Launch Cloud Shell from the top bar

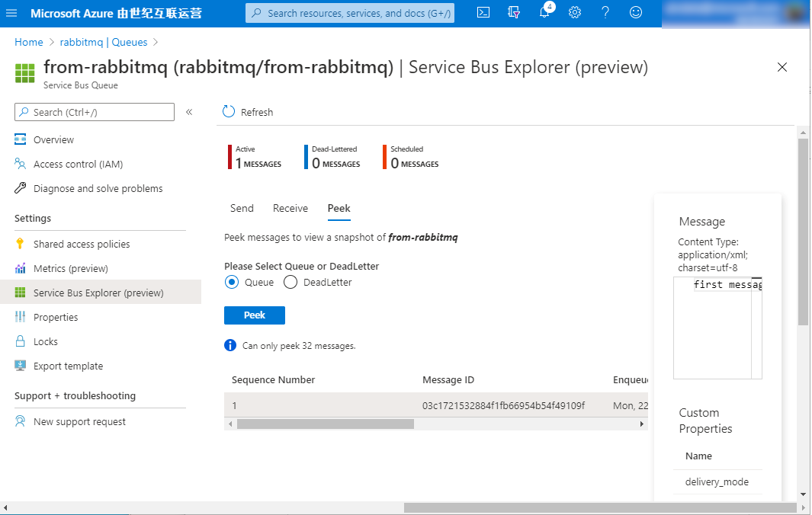point(483,13)
